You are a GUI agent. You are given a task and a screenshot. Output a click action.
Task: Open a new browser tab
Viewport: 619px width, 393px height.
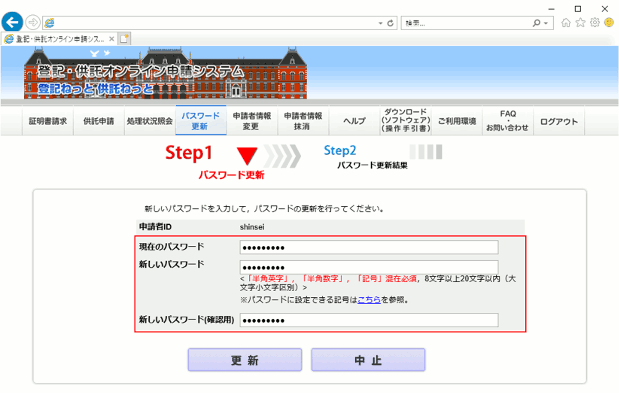124,39
